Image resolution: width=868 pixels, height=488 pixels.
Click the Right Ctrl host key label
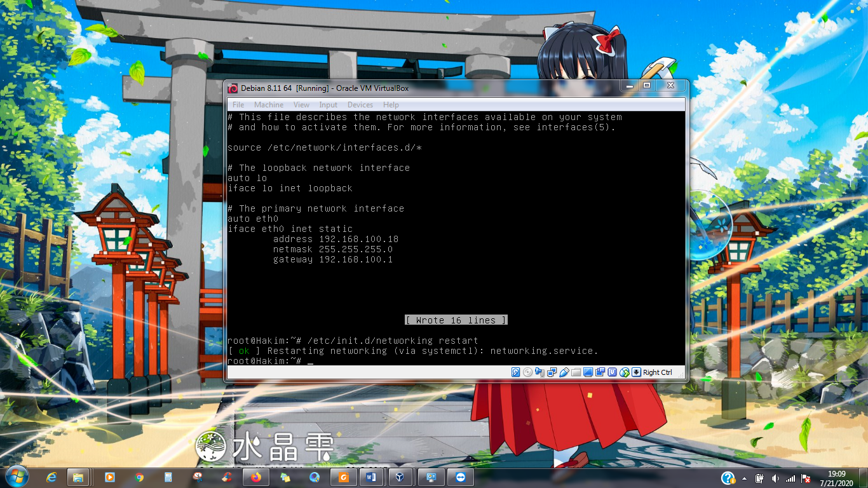[x=658, y=372]
